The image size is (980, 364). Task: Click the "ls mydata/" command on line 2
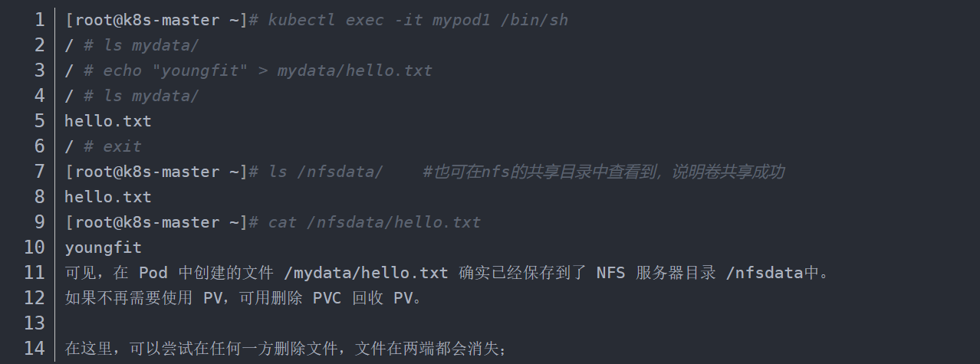(x=151, y=45)
